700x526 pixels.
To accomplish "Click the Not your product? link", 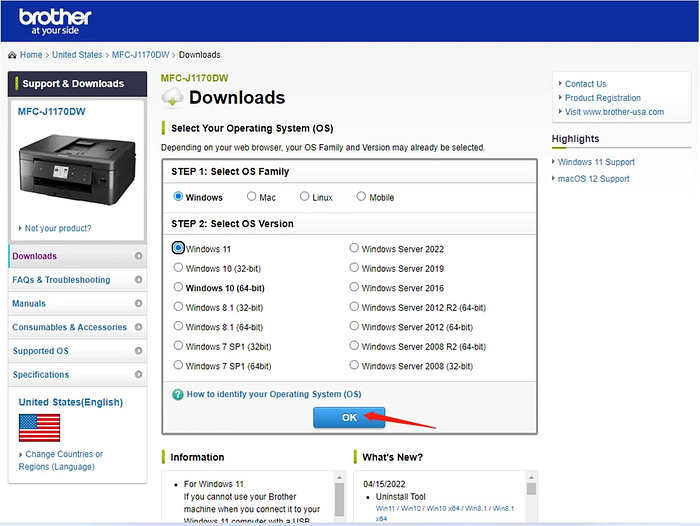I will 58,228.
